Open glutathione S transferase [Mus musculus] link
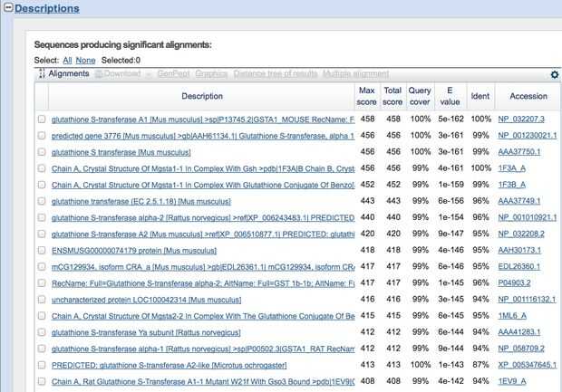Viewport: 562px width, 392px height. [x=121, y=152]
